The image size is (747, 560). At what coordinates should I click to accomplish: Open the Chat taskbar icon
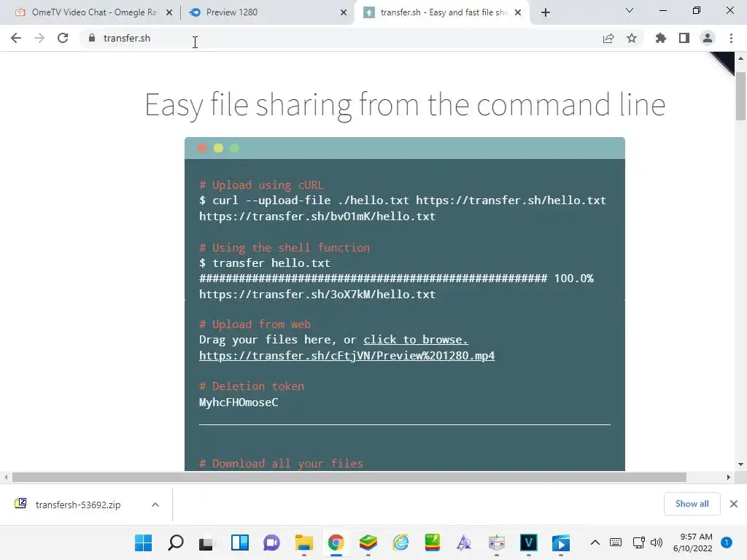[271, 542]
